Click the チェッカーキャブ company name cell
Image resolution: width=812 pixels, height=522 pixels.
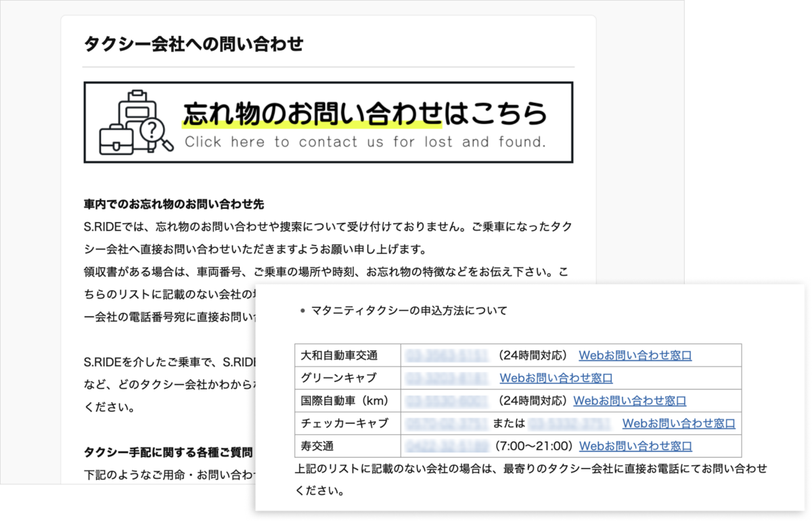point(348,423)
